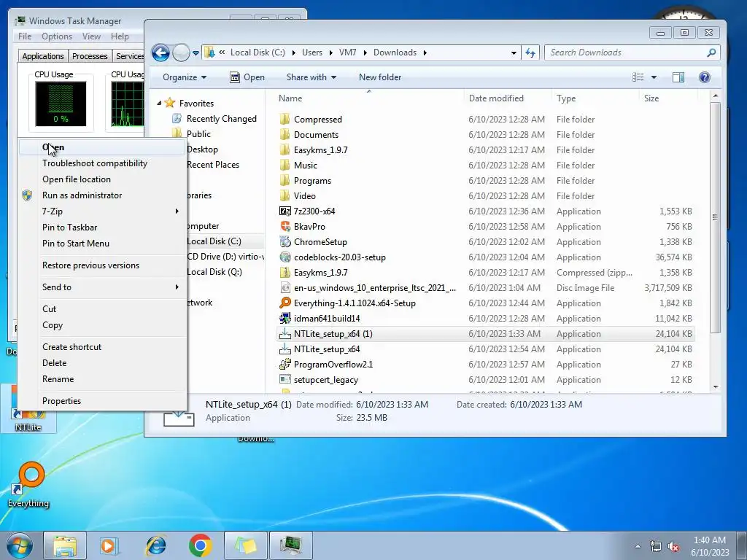Sort files by Size column header
747x560 pixels.
pyautogui.click(x=651, y=98)
